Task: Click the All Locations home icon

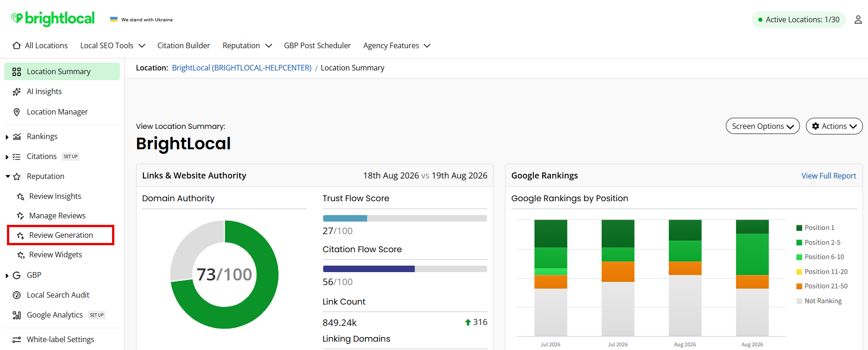Action: point(17,45)
